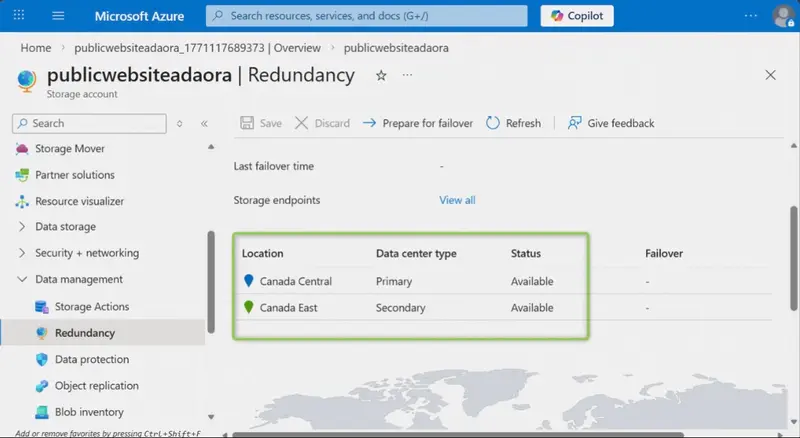Viewport: 800px width, 438px height.
Task: Click the storage account globe icon
Action: pyautogui.click(x=27, y=81)
